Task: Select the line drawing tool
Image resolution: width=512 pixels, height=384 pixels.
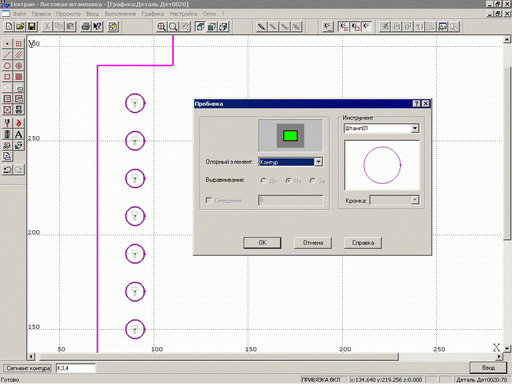Action: click(7, 55)
